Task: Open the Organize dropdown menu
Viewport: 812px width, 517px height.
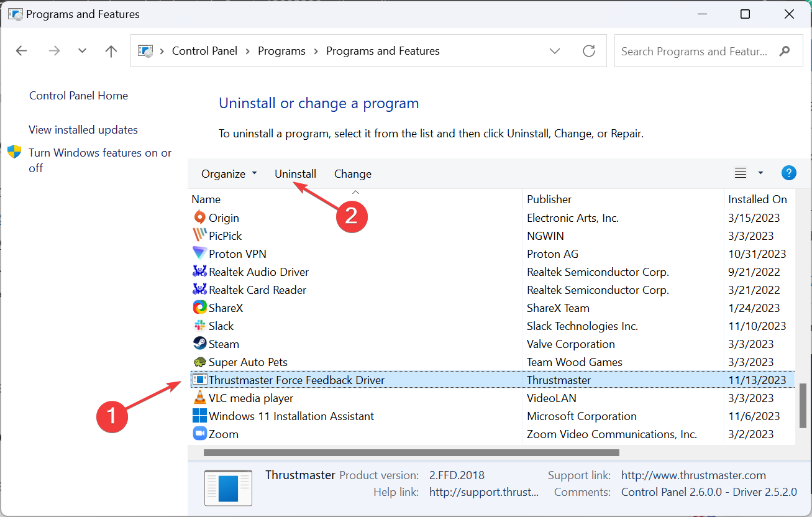Action: pyautogui.click(x=229, y=174)
